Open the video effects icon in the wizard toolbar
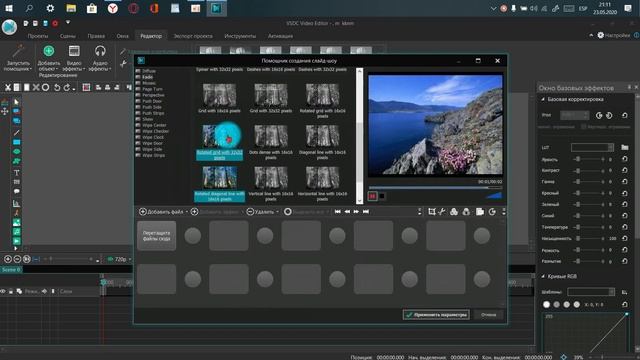This screenshot has height=360, width=640. (x=454, y=211)
